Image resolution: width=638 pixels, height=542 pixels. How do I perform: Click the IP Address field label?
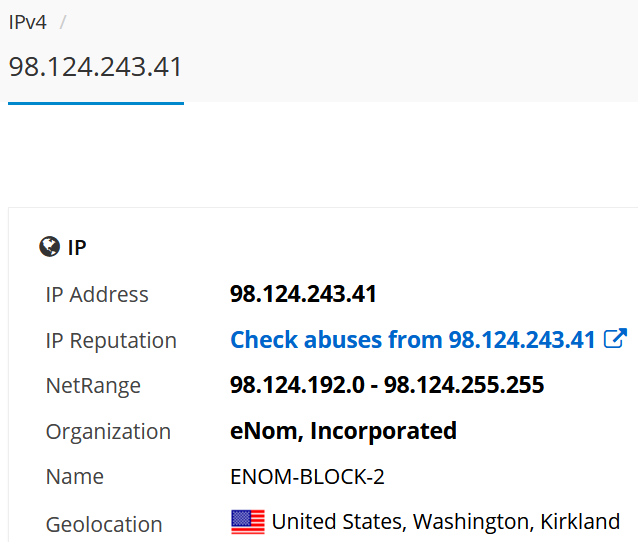point(97,295)
